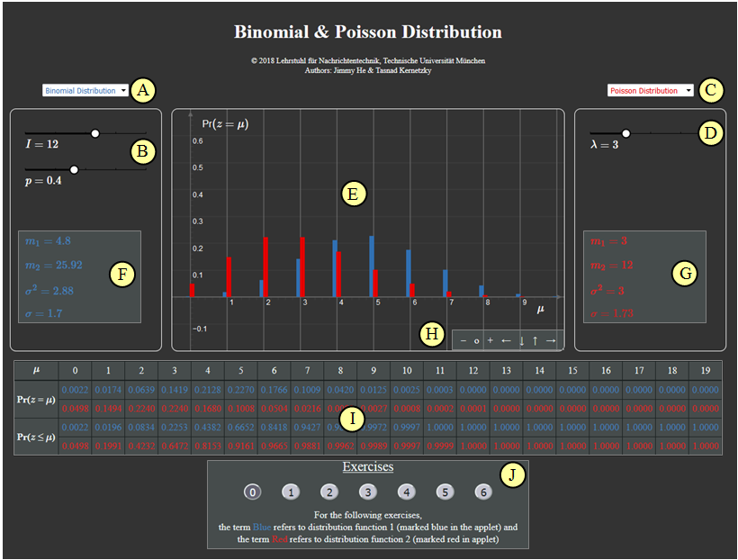
Task: Pan the graph down with down arrow
Action: [521, 340]
